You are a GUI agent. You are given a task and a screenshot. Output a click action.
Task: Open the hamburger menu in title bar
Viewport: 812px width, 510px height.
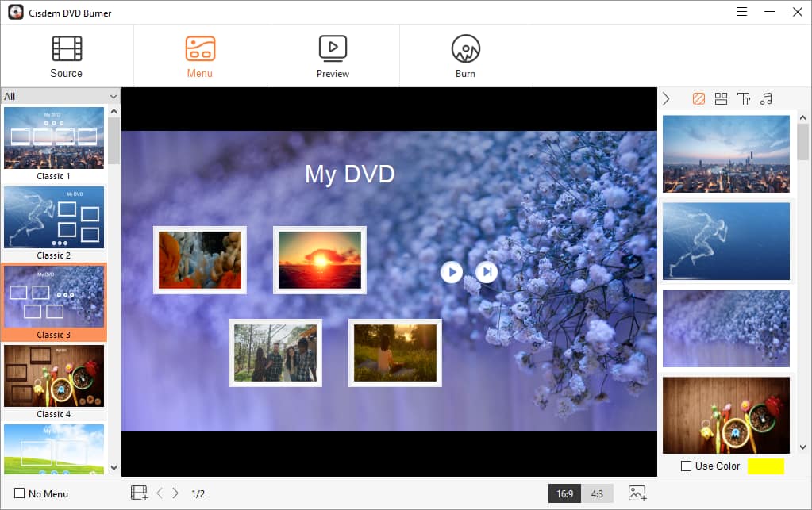(741, 12)
